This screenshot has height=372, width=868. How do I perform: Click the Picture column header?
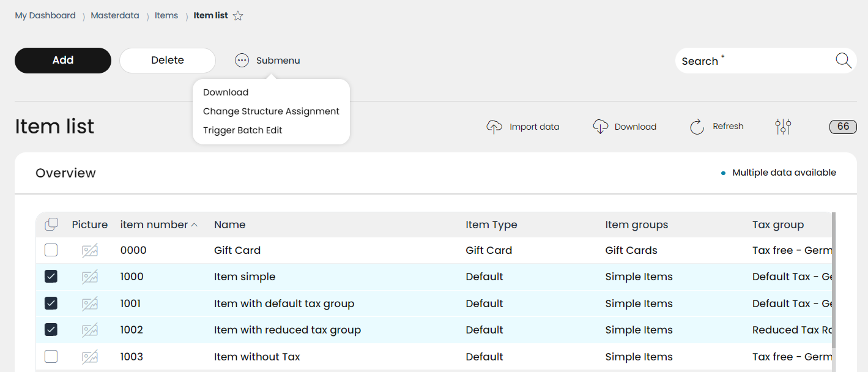coord(90,225)
